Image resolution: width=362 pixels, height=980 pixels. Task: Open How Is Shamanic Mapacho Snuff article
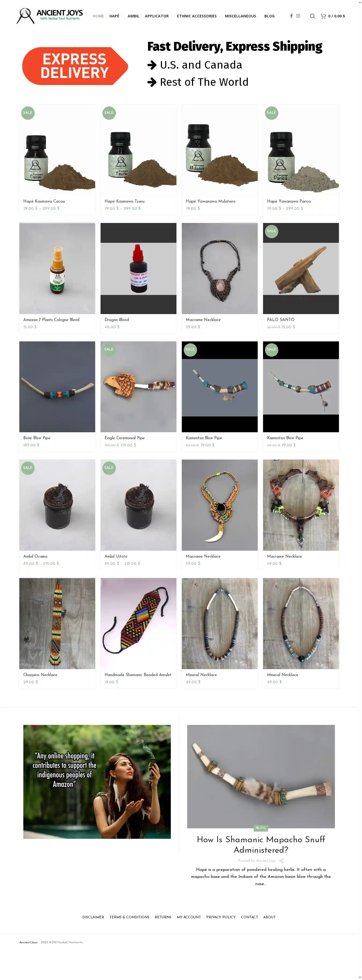(x=261, y=845)
